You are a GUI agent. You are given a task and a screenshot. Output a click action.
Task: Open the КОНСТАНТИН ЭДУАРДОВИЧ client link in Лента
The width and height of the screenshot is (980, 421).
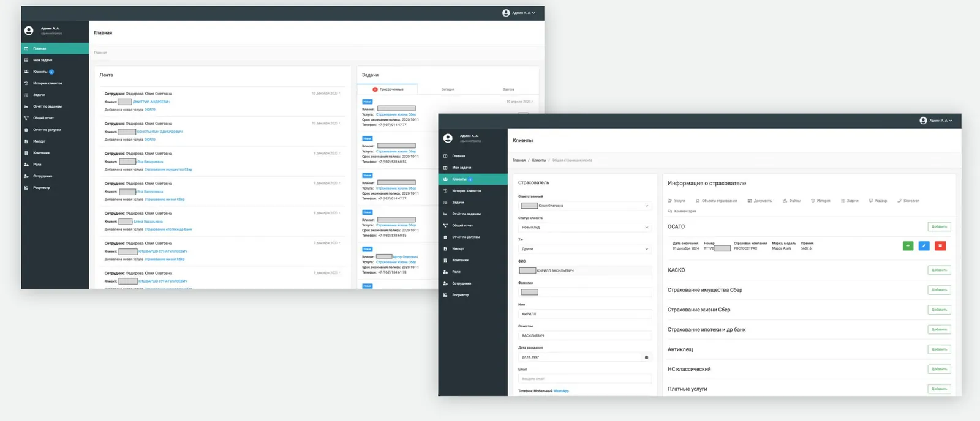tap(159, 132)
